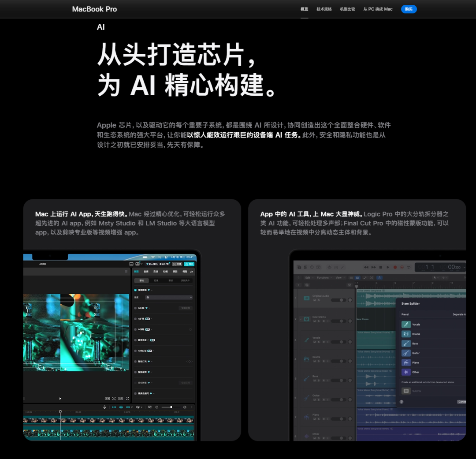The image size is (476, 459).
Task: Click the blue 购买 button
Action: pyautogui.click(x=409, y=9)
